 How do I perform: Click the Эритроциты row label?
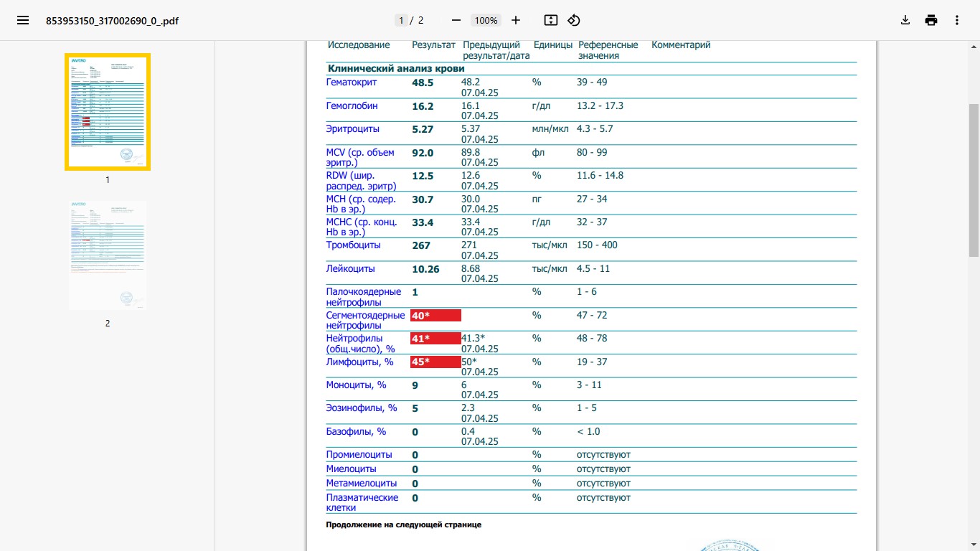click(x=353, y=129)
